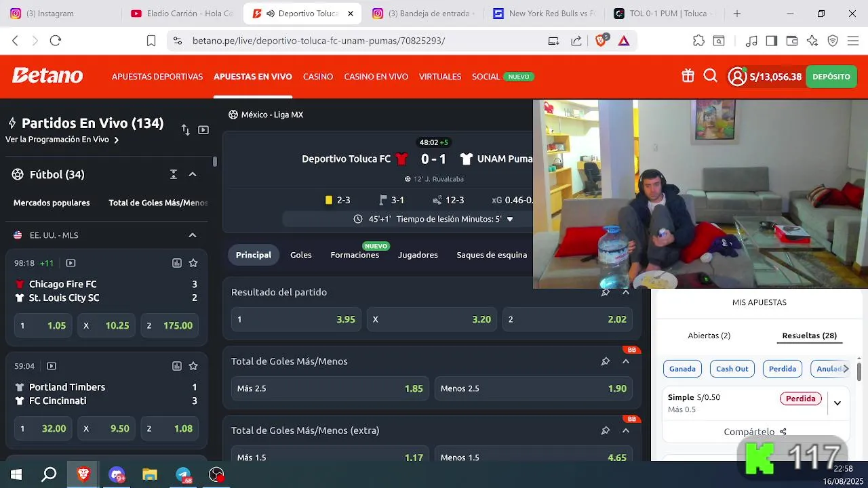
Task: Expand the Tiempo de lesión details dropdown
Action: coord(510,219)
